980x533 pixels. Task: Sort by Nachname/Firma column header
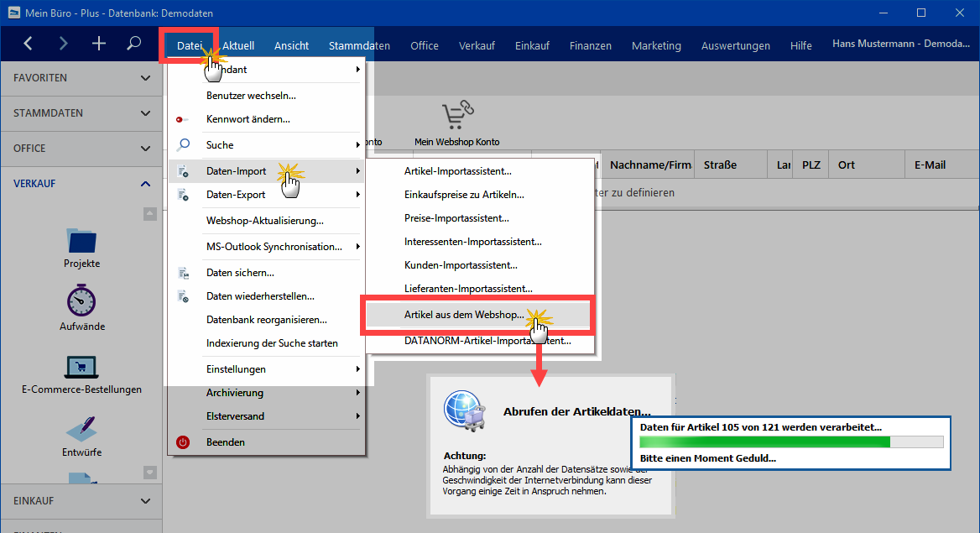pos(648,165)
